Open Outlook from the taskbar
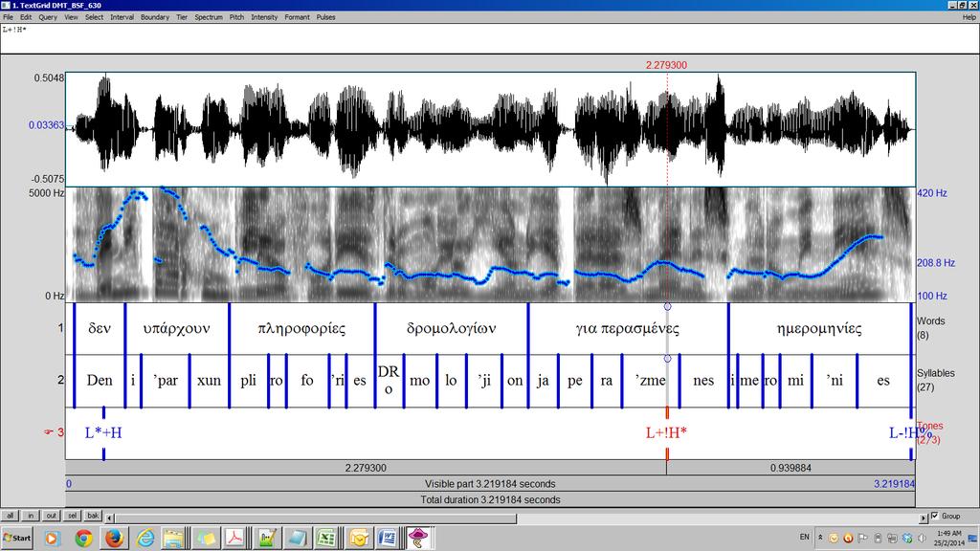Viewport: 980px width, 551px height. tap(359, 538)
